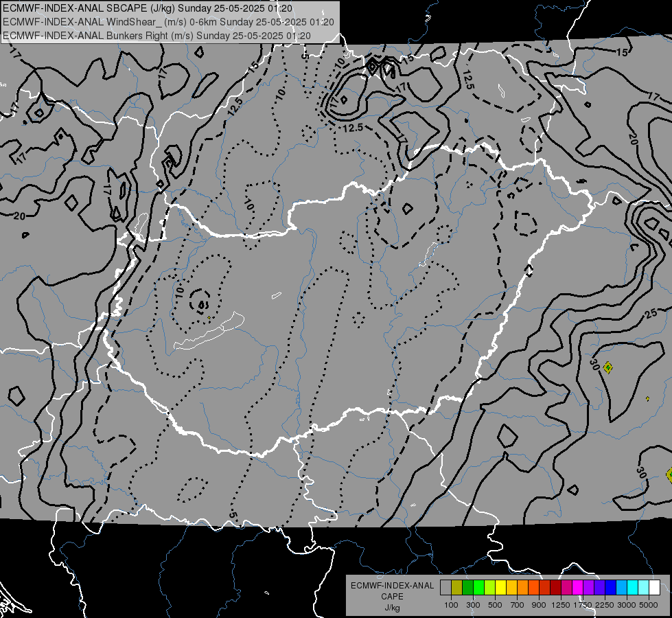Click the legend value 900
672x618 pixels.
[539, 605]
